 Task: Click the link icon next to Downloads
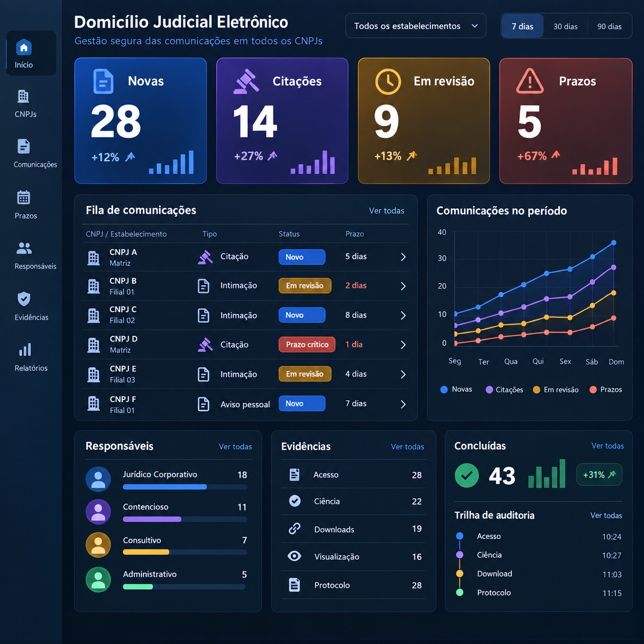click(x=294, y=528)
